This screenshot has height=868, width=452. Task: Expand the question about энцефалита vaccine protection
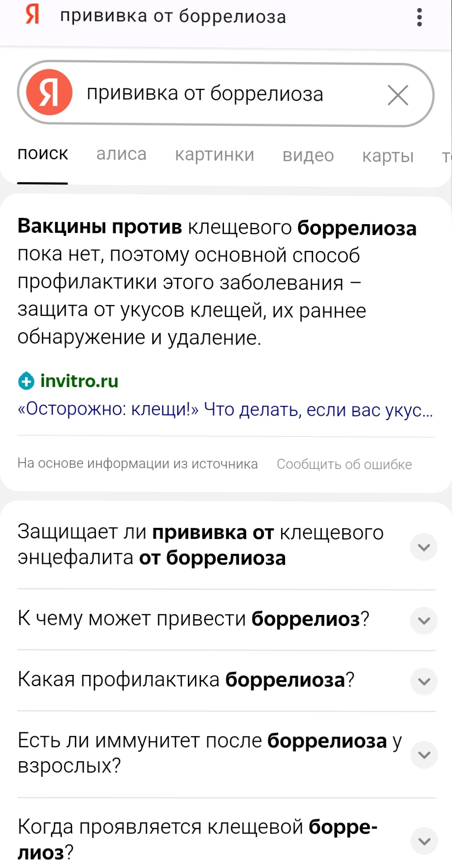pos(424,547)
